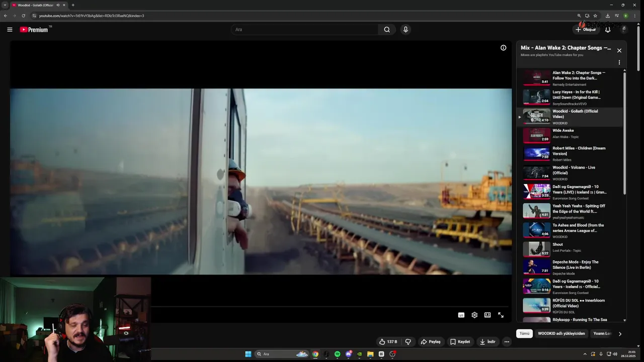Viewport: 644px width, 362px height.
Task: Close the Mix playlist panel
Action: 619,51
